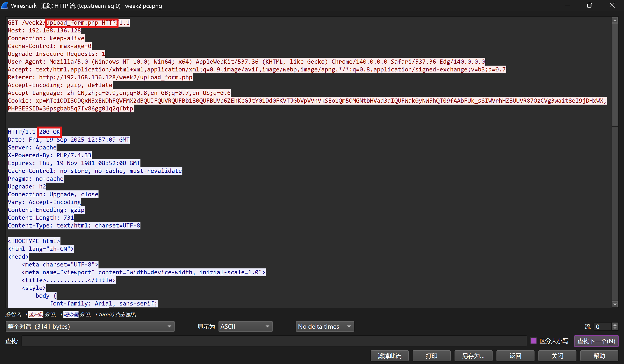Click the 查找下一个(N) button
624x364 pixels.
[x=596, y=341]
